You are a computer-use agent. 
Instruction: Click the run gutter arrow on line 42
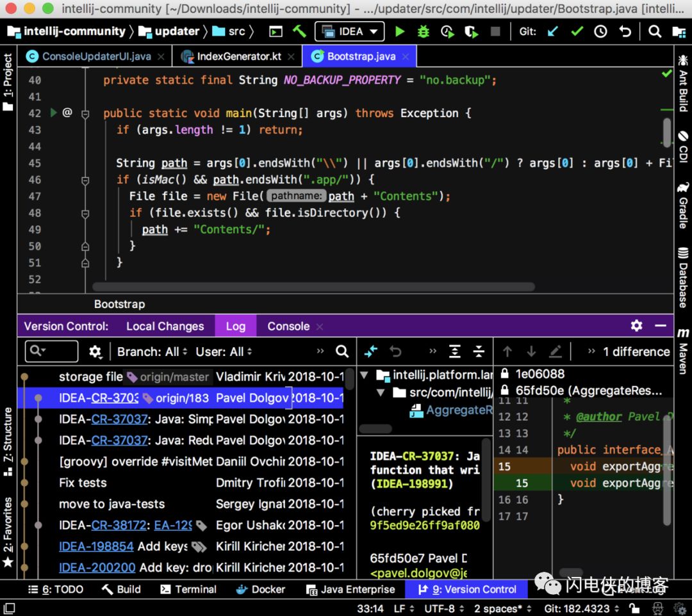tap(53, 113)
